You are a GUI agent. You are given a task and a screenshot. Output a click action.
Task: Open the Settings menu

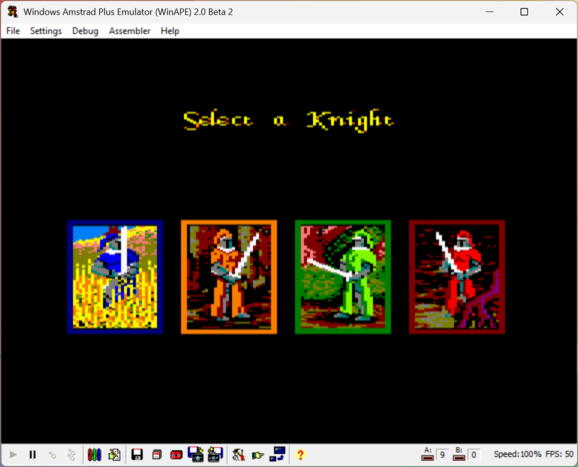point(46,31)
